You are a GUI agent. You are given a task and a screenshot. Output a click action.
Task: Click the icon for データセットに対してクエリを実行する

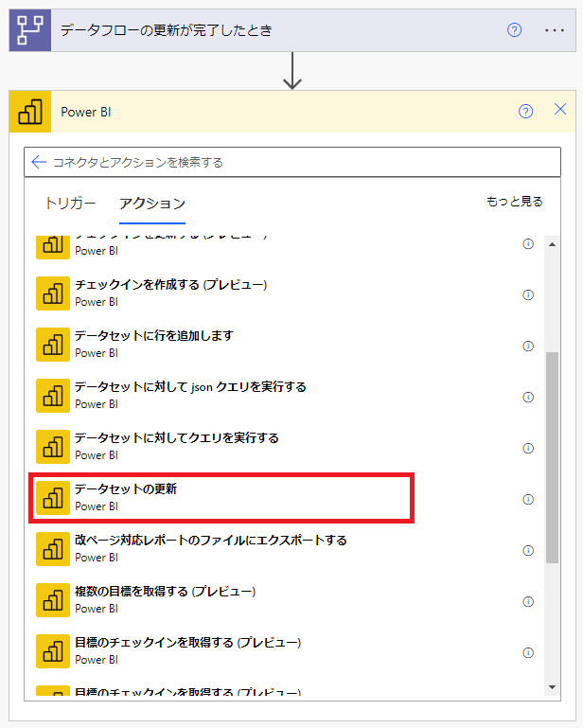click(x=53, y=447)
